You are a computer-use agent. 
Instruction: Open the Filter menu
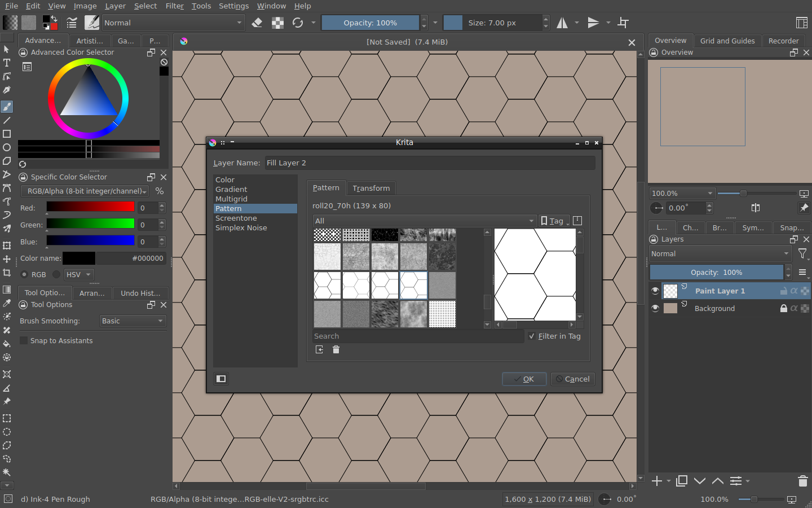[175, 6]
